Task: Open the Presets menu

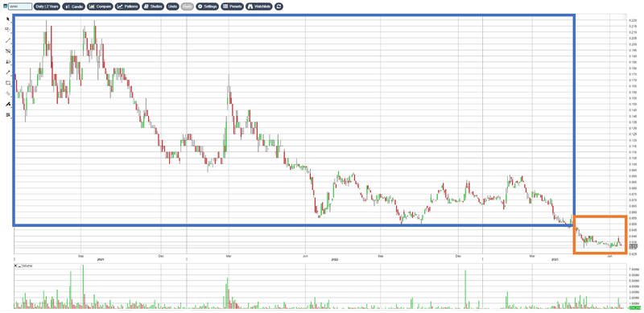Action: coord(233,6)
